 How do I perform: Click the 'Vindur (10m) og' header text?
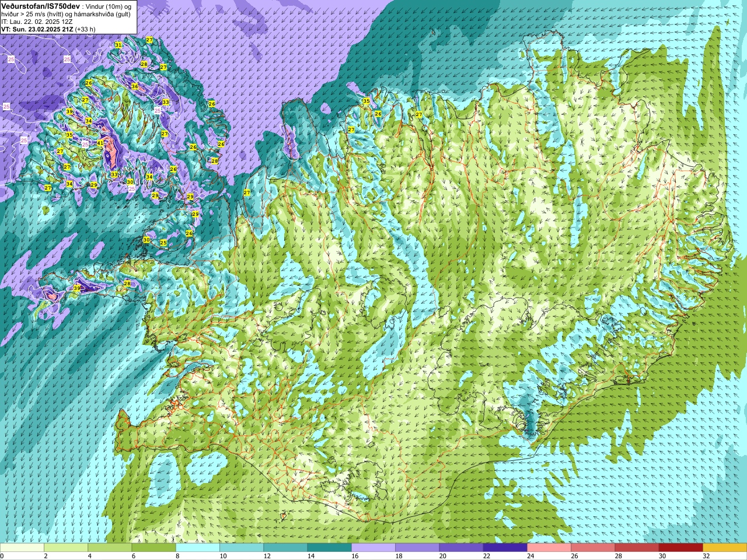[x=109, y=6]
